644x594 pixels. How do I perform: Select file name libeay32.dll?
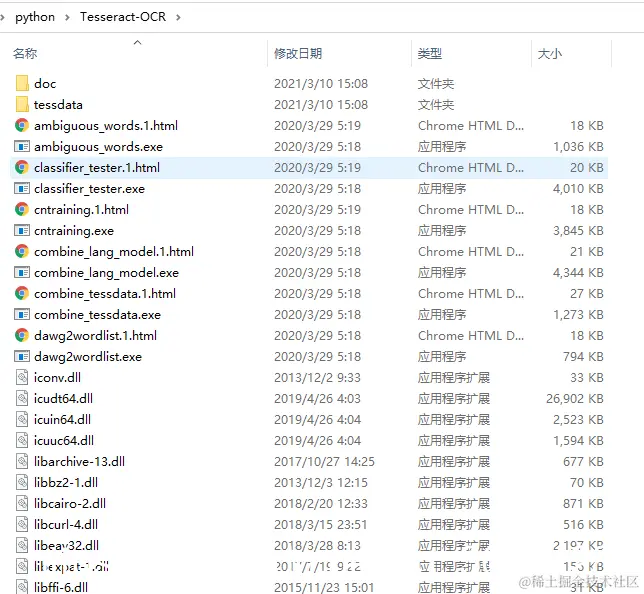(x=66, y=546)
